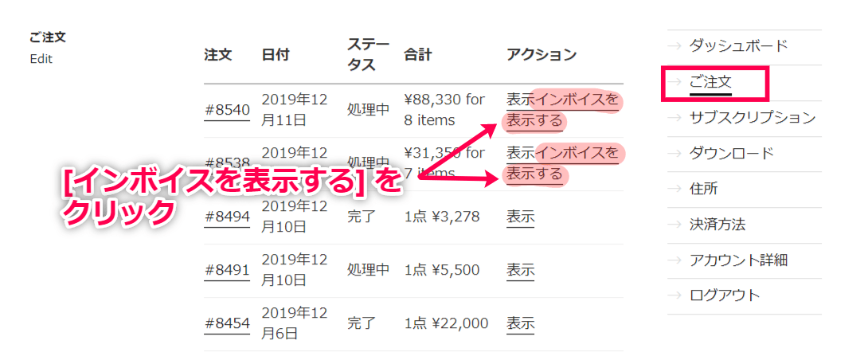868x352 pixels.
Task: Open order number #8491
Action: [227, 270]
